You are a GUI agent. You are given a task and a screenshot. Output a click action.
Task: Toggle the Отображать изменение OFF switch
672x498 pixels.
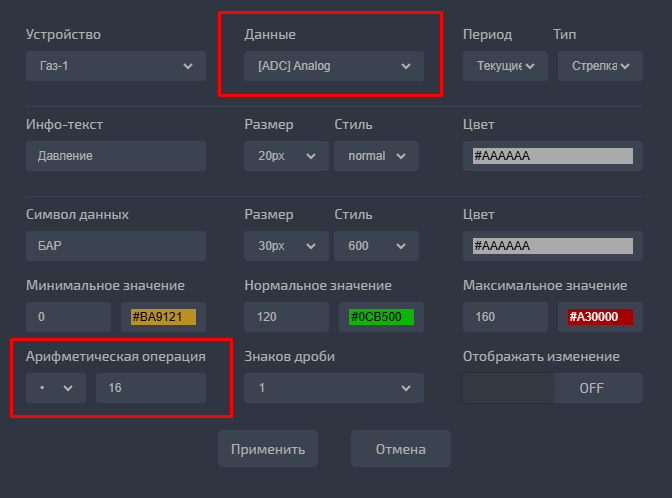point(552,388)
